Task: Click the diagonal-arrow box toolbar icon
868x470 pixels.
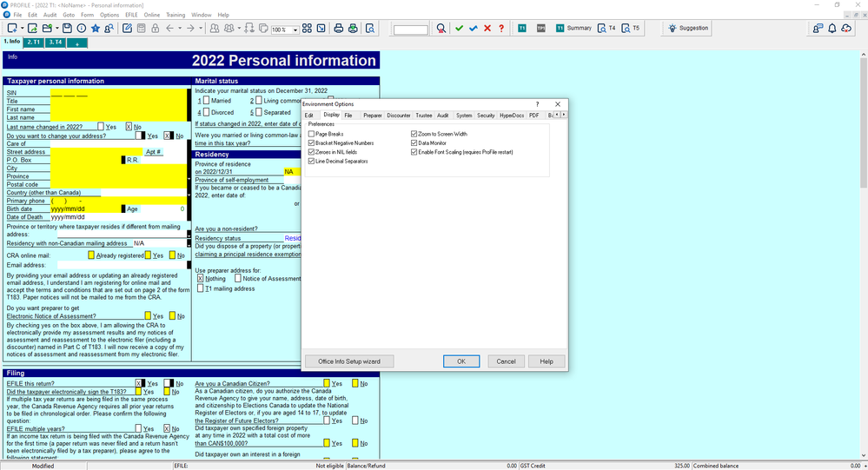Action: tap(321, 28)
